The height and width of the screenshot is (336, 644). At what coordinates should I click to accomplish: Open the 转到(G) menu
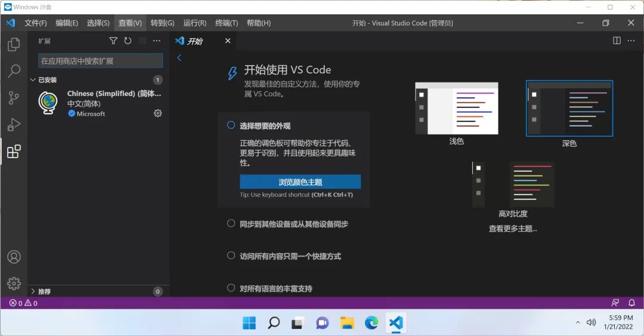click(x=162, y=23)
